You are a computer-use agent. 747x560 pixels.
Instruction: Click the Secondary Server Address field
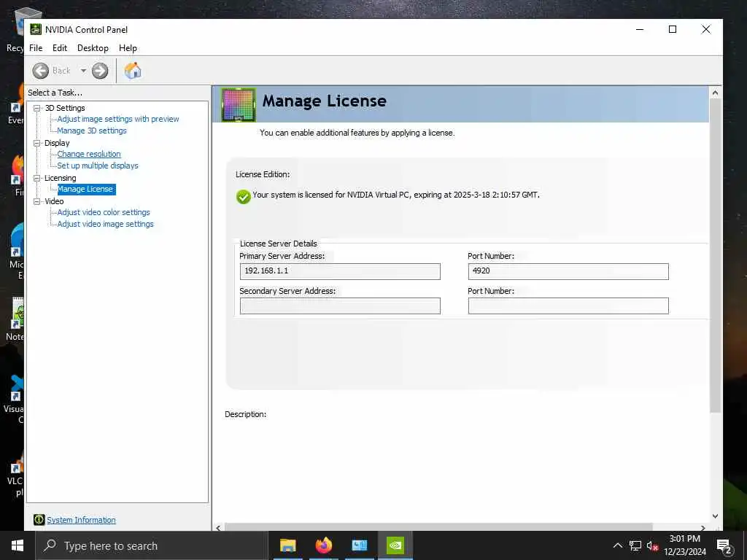coord(340,306)
